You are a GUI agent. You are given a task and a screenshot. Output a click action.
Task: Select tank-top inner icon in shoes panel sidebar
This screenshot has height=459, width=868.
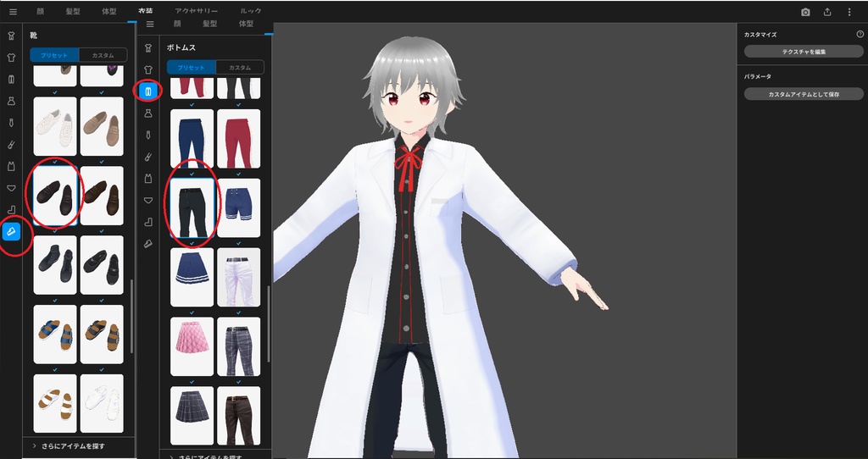11,167
